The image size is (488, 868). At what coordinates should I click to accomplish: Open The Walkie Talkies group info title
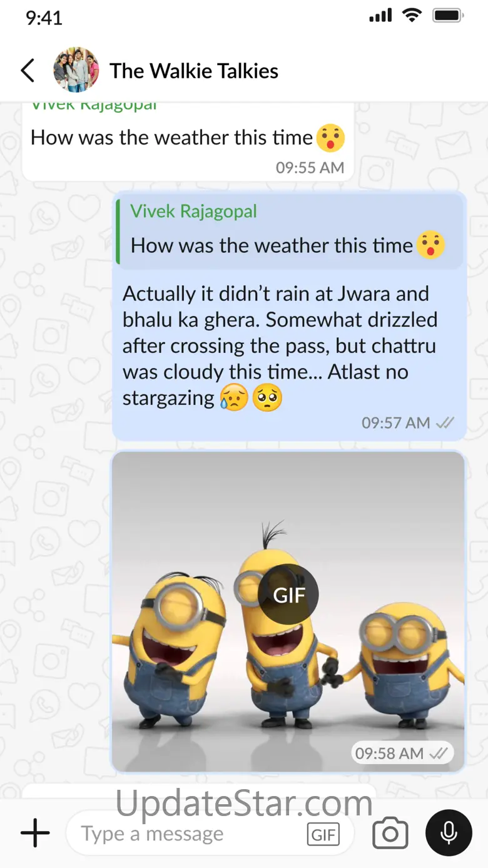pos(194,71)
